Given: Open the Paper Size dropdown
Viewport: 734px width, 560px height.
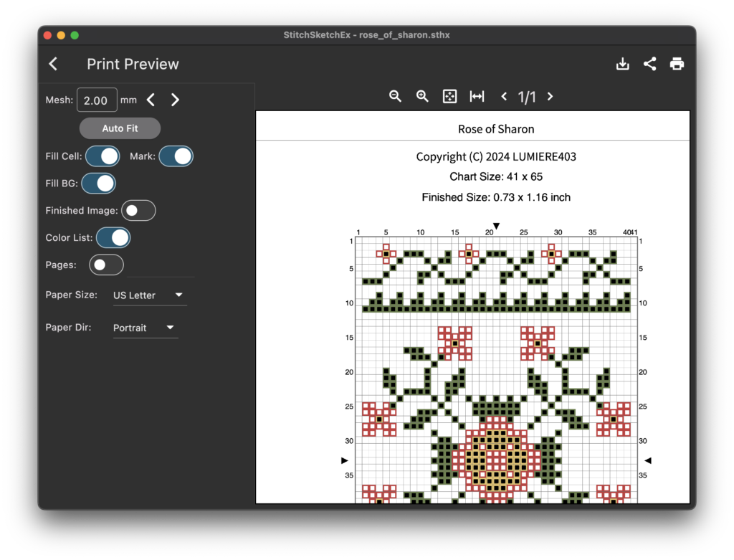Looking at the screenshot, I should click(149, 295).
